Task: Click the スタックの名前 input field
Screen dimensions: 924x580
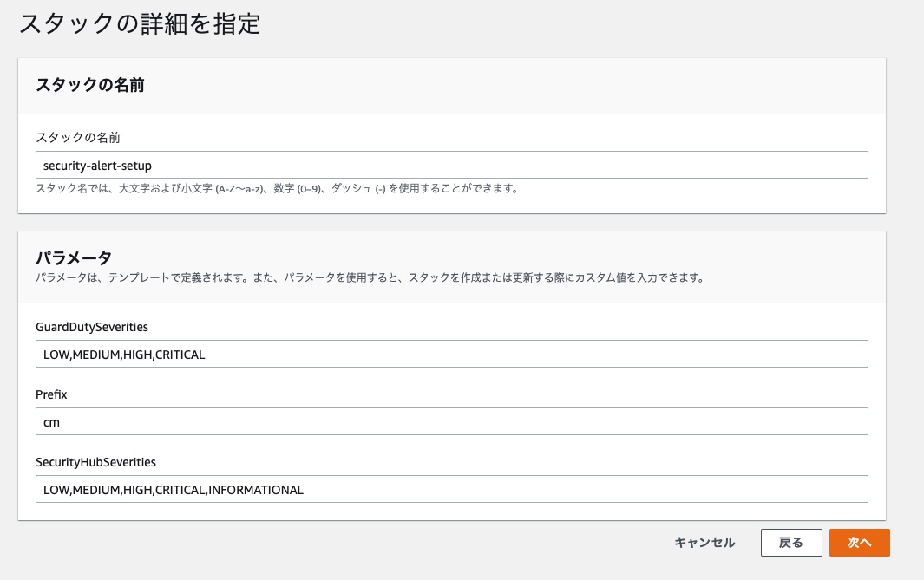Action: point(451,165)
